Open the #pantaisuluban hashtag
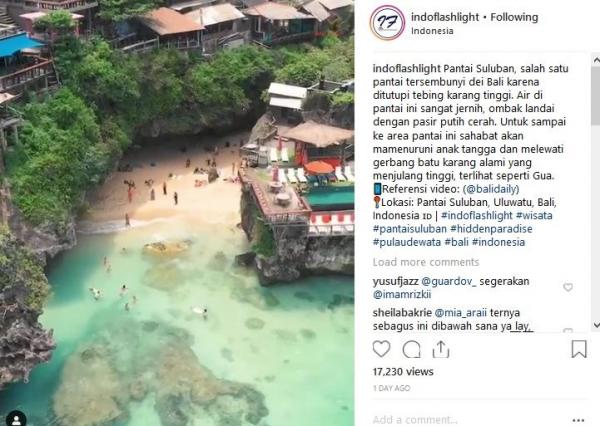The width and height of the screenshot is (600, 426). [410, 229]
